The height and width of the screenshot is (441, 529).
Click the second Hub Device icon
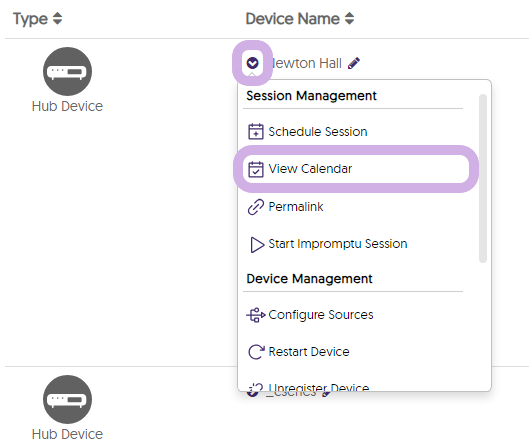[x=67, y=399]
